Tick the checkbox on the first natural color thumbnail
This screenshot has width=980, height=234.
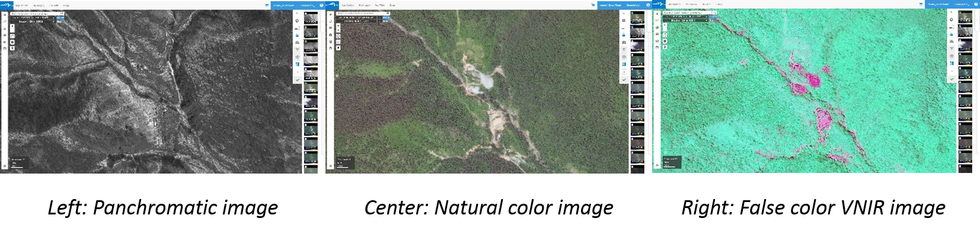click(x=632, y=12)
